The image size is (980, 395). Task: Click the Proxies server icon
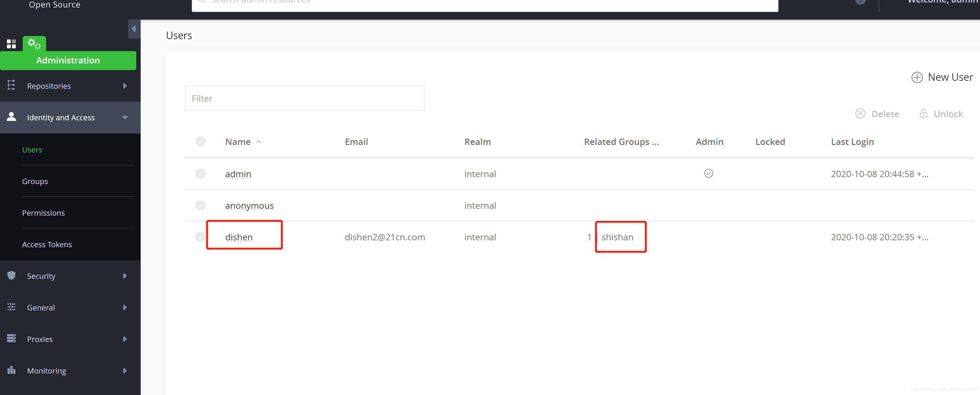tap(11, 338)
